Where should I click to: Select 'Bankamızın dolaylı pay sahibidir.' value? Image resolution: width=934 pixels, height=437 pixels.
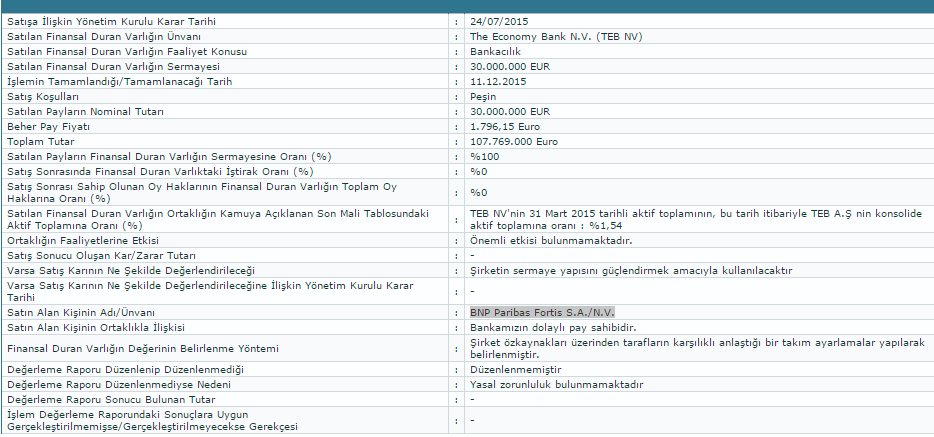coord(553,327)
